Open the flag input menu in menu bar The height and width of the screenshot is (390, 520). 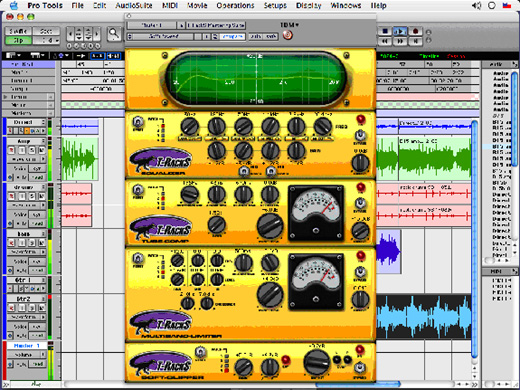tap(507, 5)
